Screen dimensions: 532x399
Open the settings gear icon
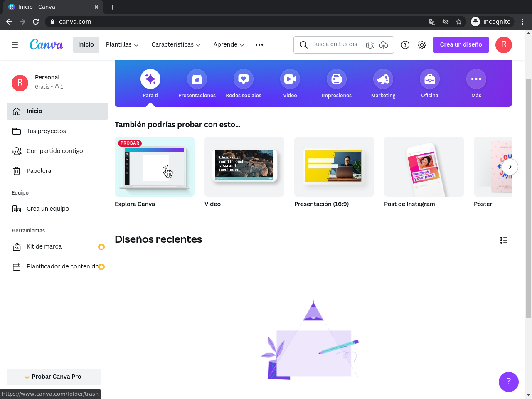pyautogui.click(x=422, y=45)
